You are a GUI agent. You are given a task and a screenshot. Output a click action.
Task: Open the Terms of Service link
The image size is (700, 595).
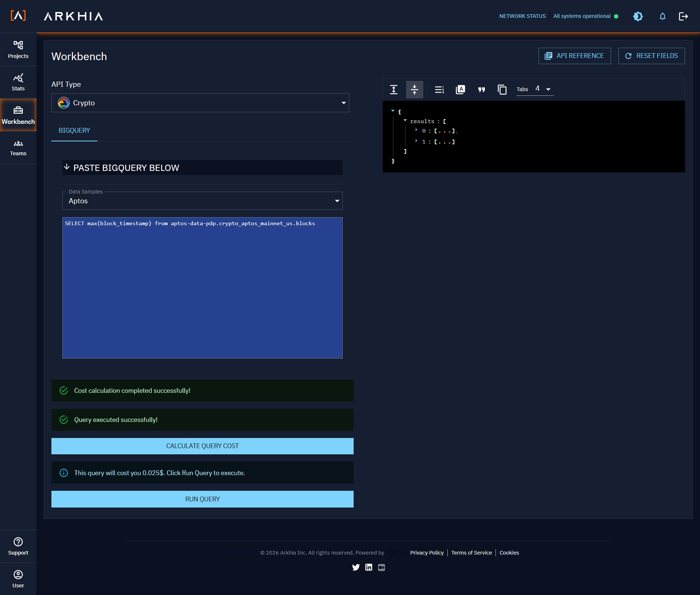tap(471, 552)
